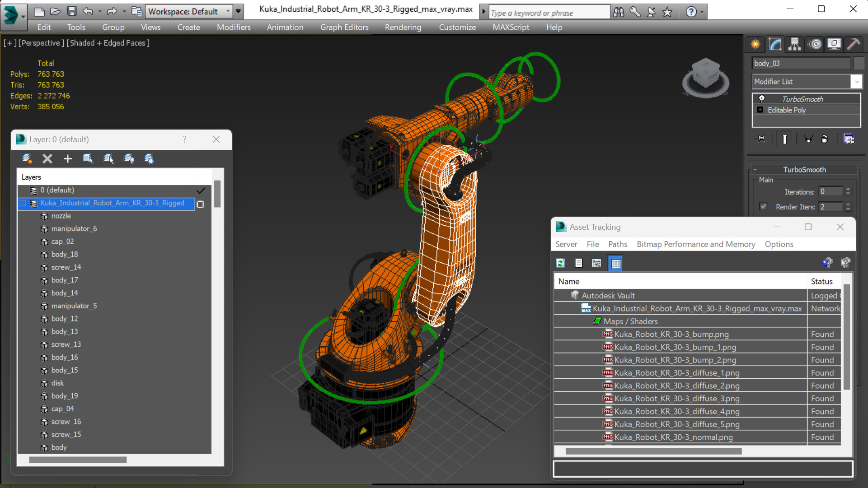Click the object color swatch beside body_03
Viewport: 868px width, 488px height.
tap(859, 63)
